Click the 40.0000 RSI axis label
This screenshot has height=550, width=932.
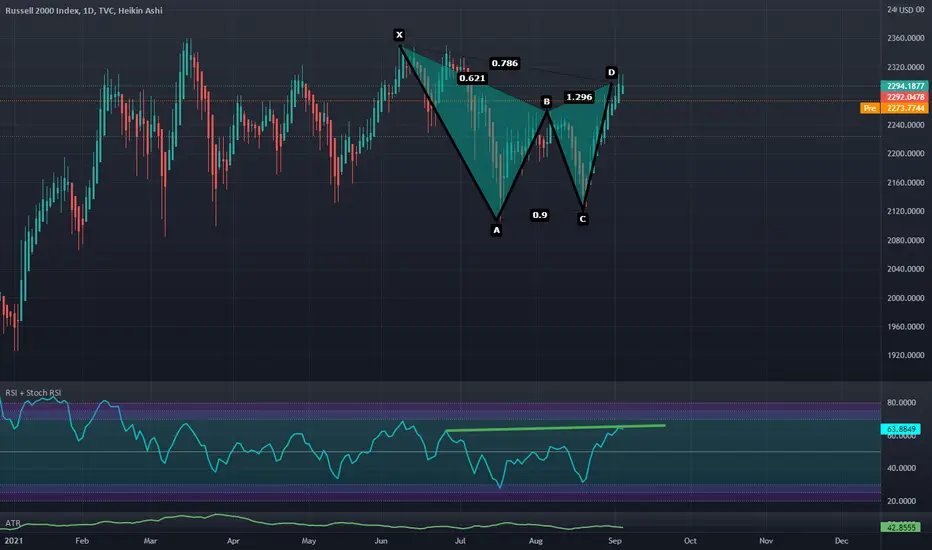(x=901, y=468)
